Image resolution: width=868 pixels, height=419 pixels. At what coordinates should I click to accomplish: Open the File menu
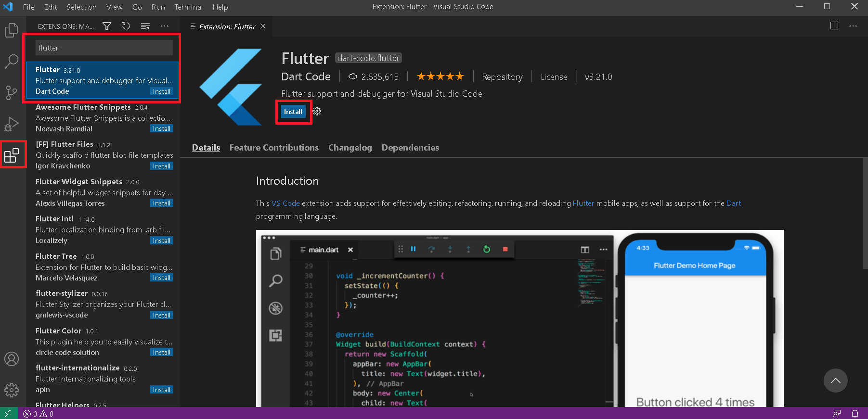pyautogui.click(x=29, y=7)
